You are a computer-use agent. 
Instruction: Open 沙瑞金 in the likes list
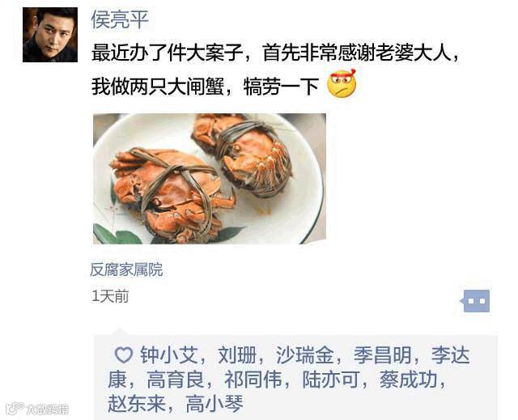(x=305, y=355)
